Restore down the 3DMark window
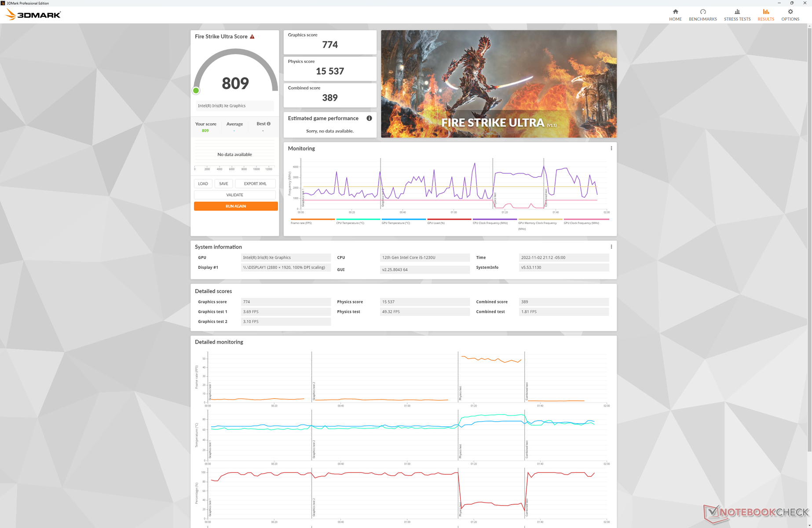This screenshot has width=812, height=528. pyautogui.click(x=792, y=3)
